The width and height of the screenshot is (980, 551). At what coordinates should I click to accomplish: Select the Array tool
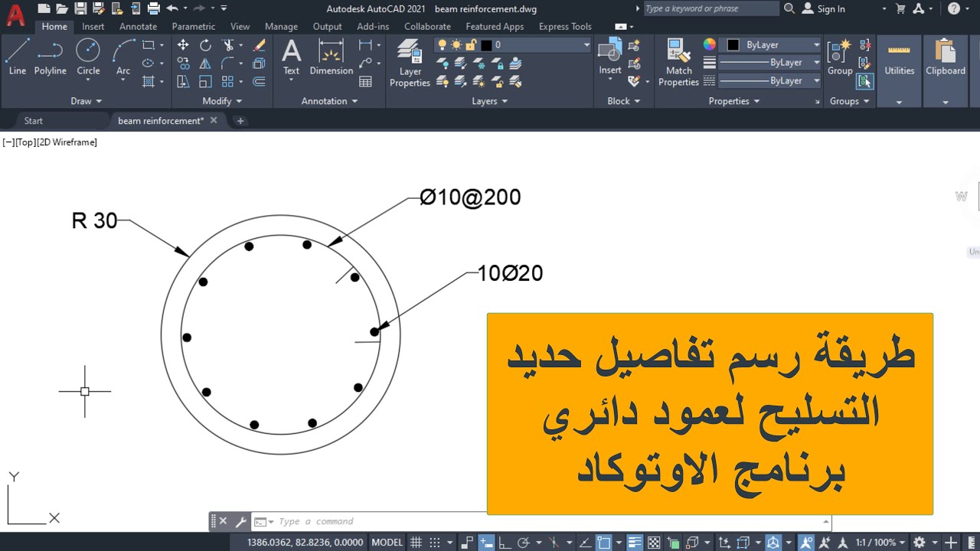(228, 82)
